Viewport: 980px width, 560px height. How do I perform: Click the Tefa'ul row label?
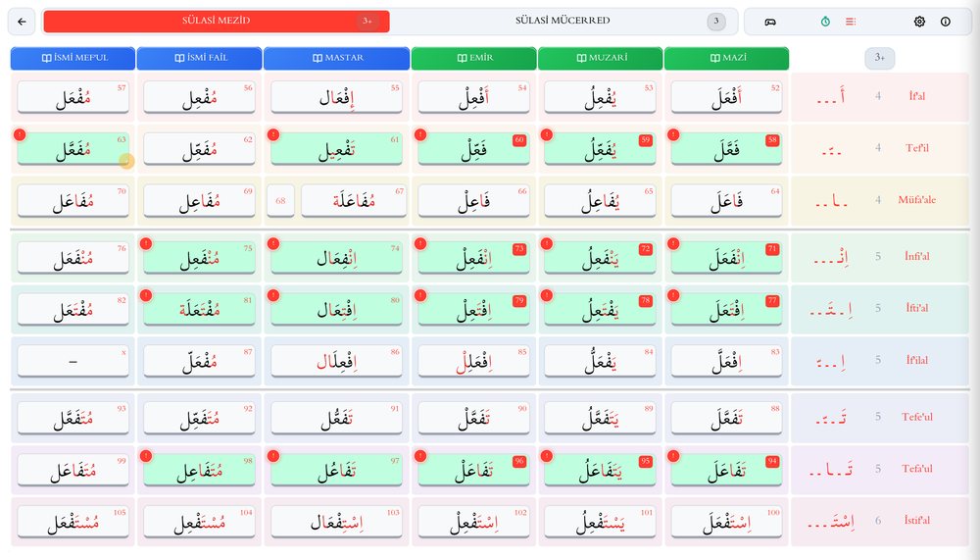click(917, 469)
